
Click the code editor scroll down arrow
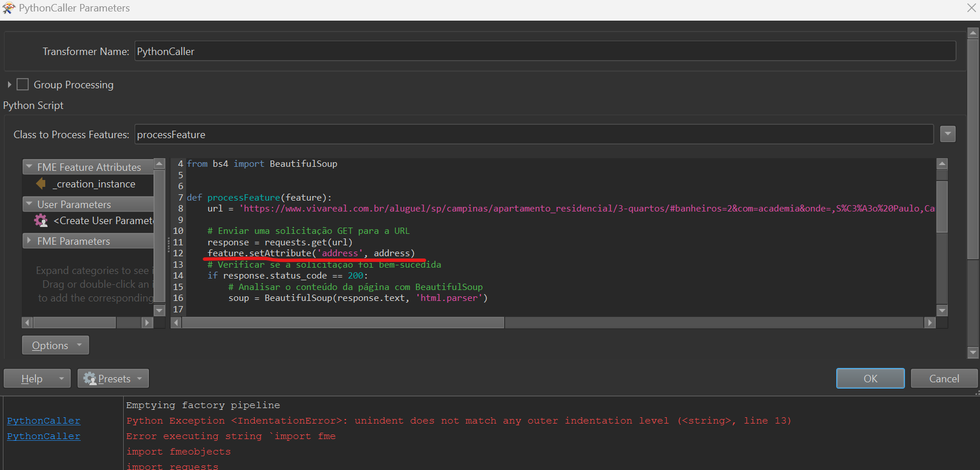942,310
